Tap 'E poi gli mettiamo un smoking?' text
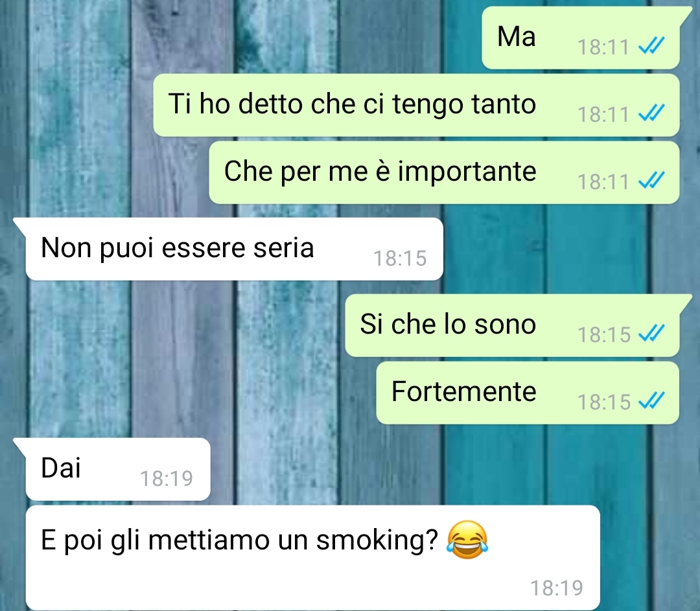This screenshot has width=700, height=611. pyautogui.click(x=239, y=540)
